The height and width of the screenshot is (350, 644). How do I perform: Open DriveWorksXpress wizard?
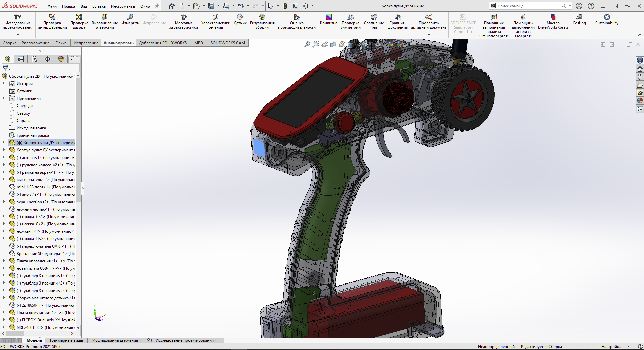tap(553, 21)
